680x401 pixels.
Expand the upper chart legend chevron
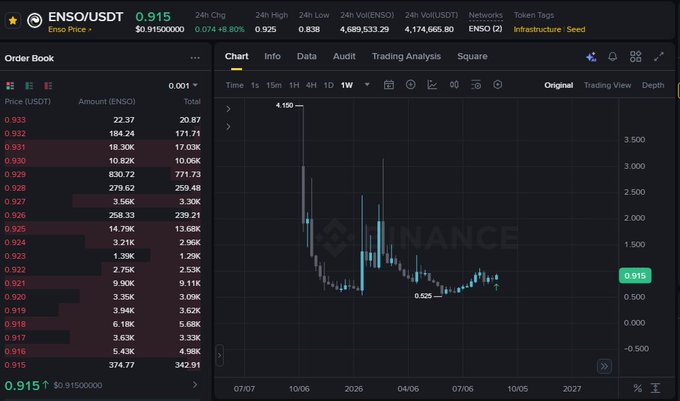pos(228,109)
